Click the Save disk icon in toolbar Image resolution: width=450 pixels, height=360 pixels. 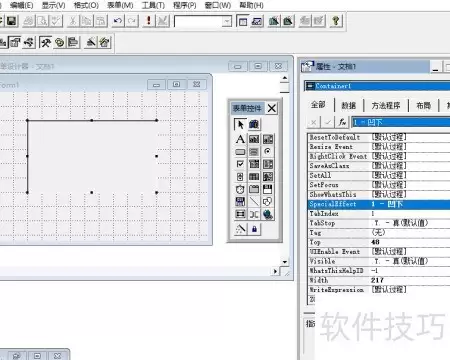(11, 21)
